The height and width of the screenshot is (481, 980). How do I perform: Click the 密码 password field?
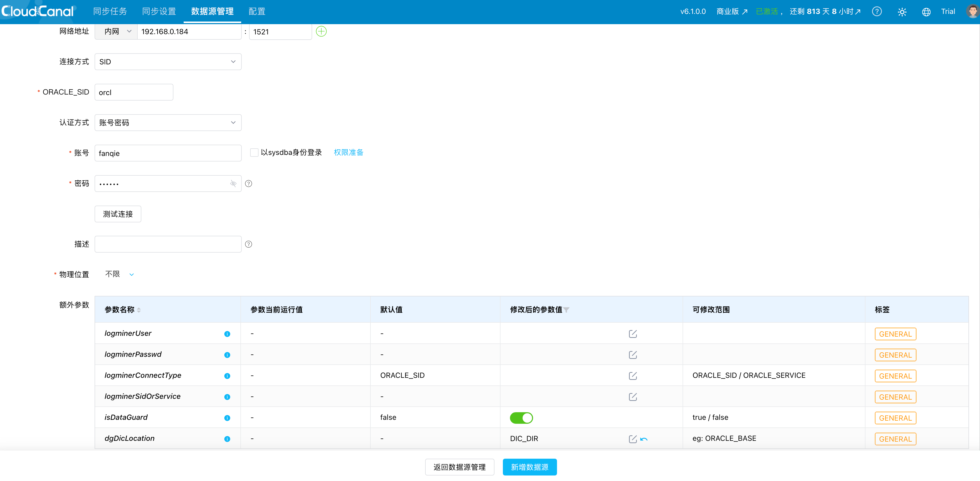tap(168, 184)
